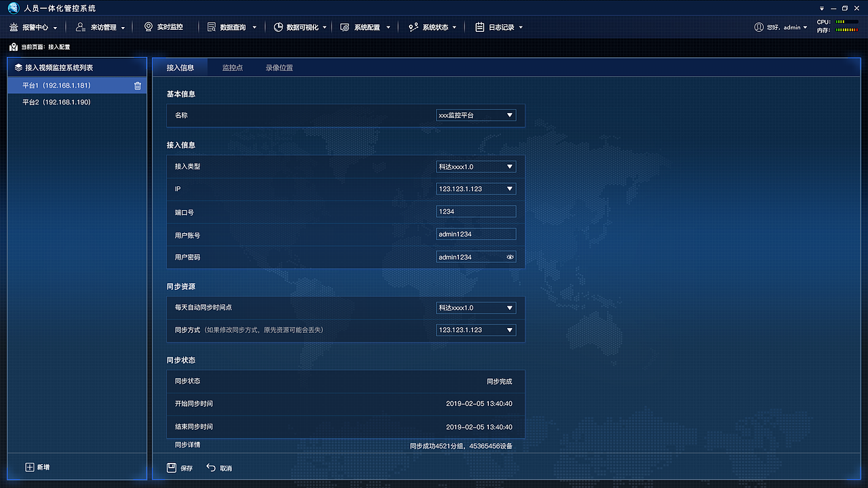Click the 接入配置 breadcrumb text

(x=59, y=47)
